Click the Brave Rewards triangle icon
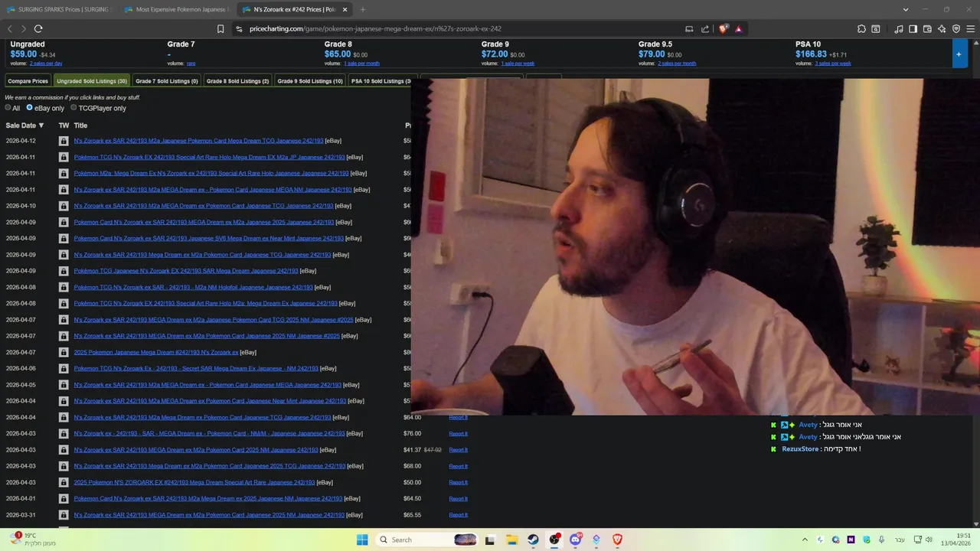Image resolution: width=980 pixels, height=551 pixels. [x=738, y=29]
